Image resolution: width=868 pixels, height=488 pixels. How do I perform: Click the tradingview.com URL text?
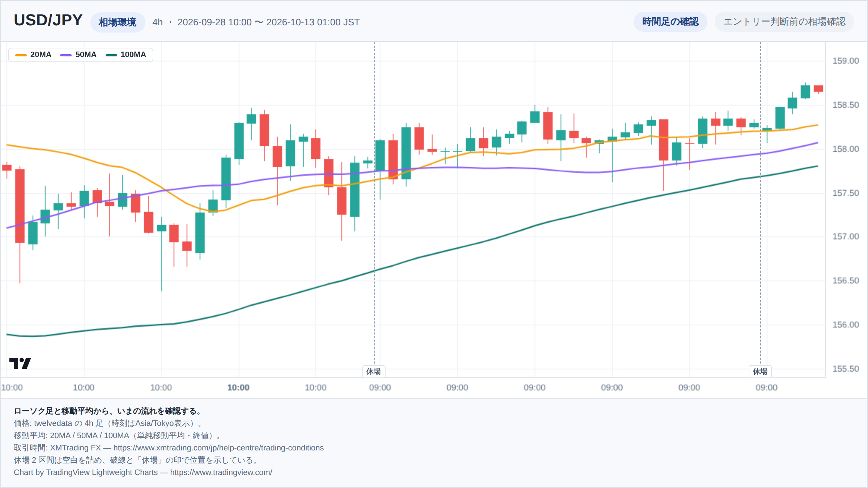point(221,472)
